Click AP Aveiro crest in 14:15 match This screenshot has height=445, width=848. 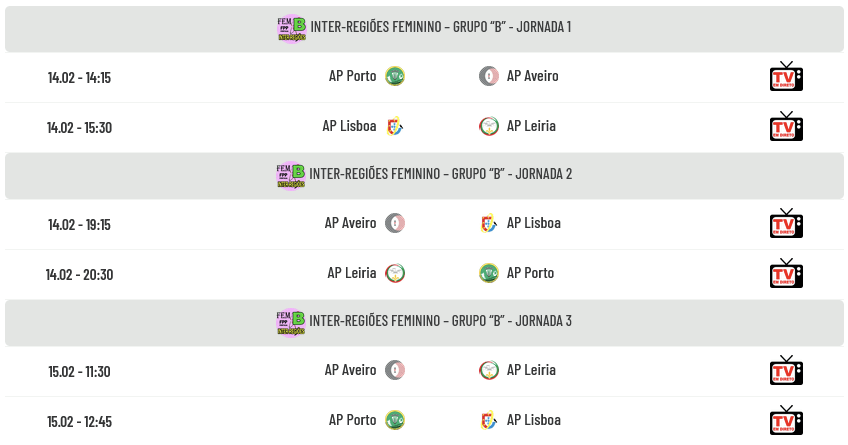click(489, 76)
